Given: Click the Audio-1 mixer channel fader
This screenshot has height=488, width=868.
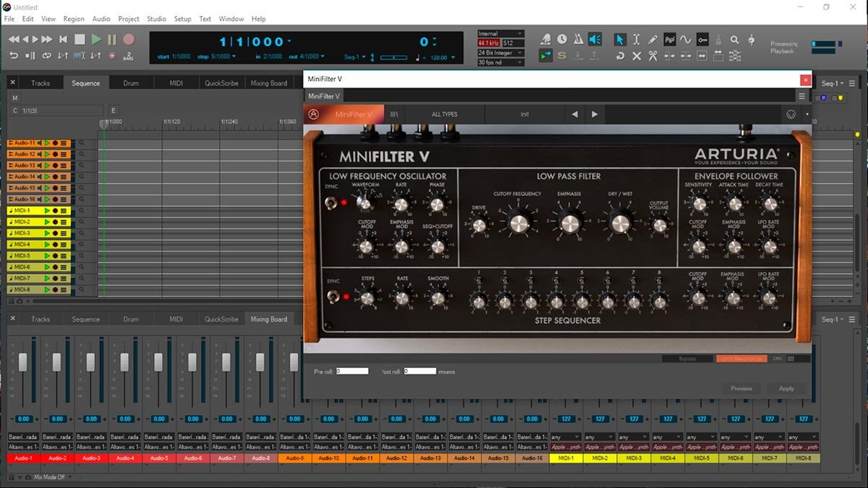Looking at the screenshot, I should point(22,362).
